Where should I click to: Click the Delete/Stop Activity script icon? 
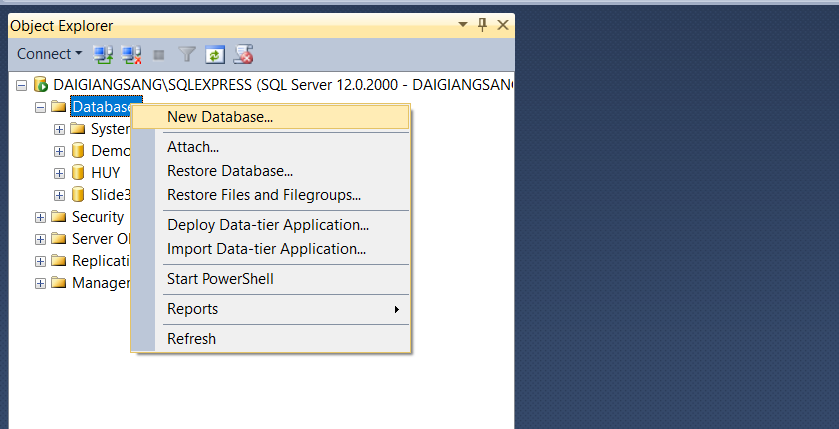pos(243,54)
